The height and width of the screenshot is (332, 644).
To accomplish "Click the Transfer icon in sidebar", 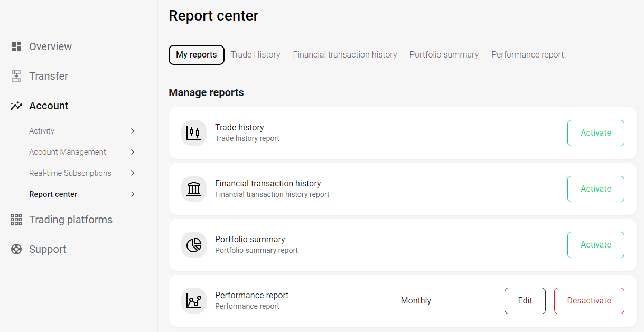I will 16,76.
